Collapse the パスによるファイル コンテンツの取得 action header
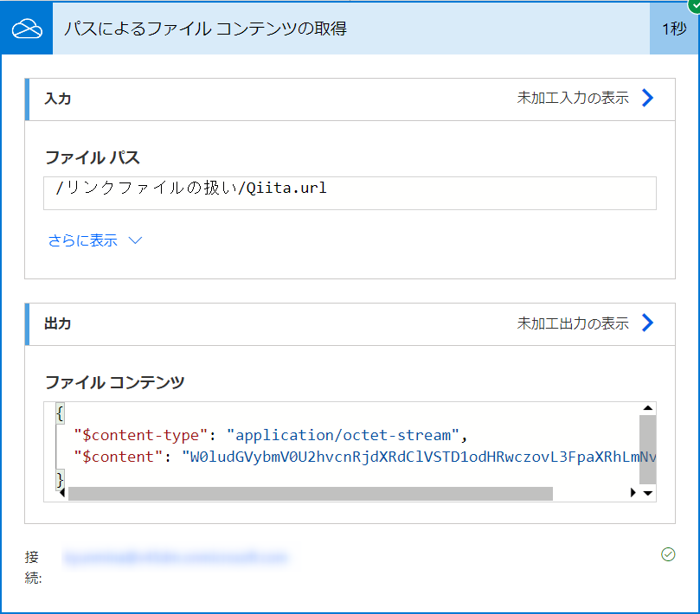700x614 pixels. [351, 29]
